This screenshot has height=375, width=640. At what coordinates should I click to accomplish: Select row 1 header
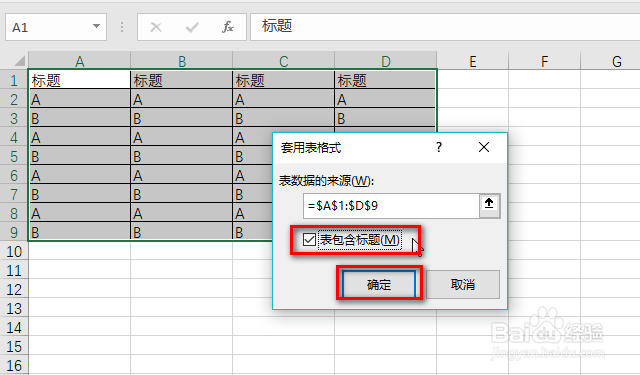pos(14,80)
